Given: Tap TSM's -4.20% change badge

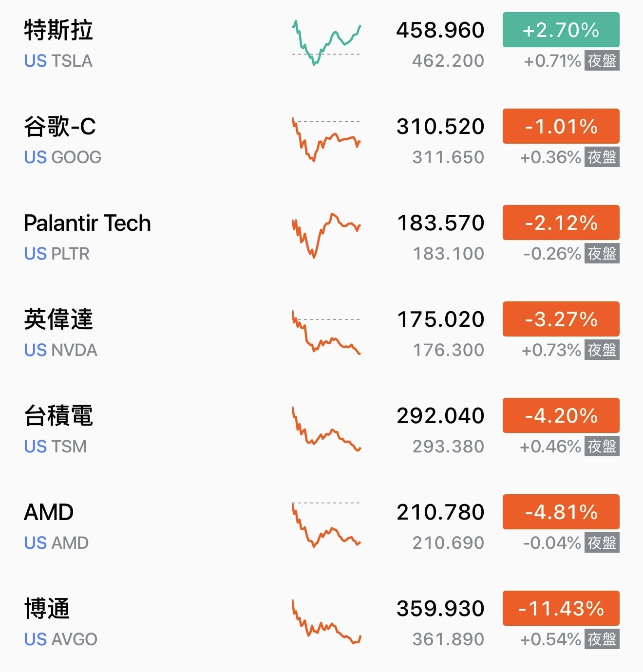Looking at the screenshot, I should (x=561, y=416).
